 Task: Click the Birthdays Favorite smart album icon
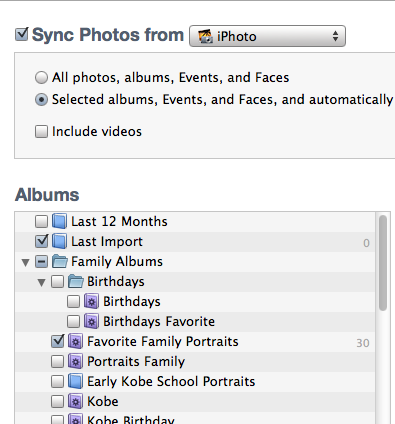click(91, 321)
